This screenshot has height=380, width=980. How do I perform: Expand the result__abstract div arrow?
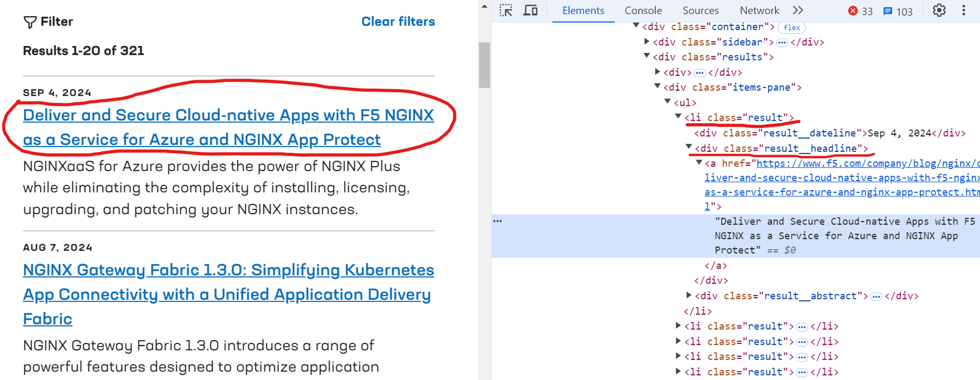689,295
